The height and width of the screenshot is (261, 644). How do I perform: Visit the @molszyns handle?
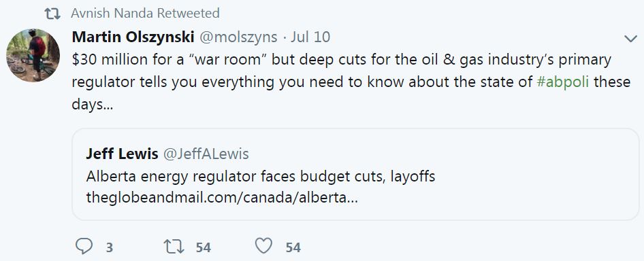[238, 37]
